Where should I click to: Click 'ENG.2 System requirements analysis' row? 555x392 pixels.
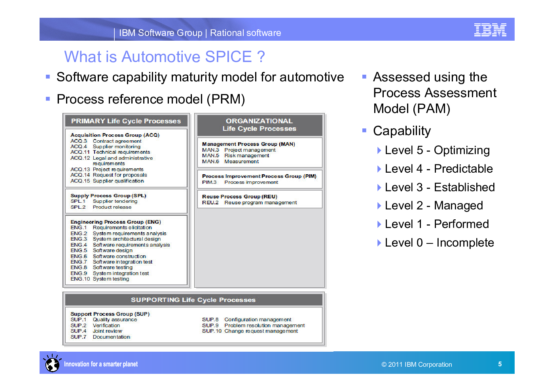click(x=118, y=234)
